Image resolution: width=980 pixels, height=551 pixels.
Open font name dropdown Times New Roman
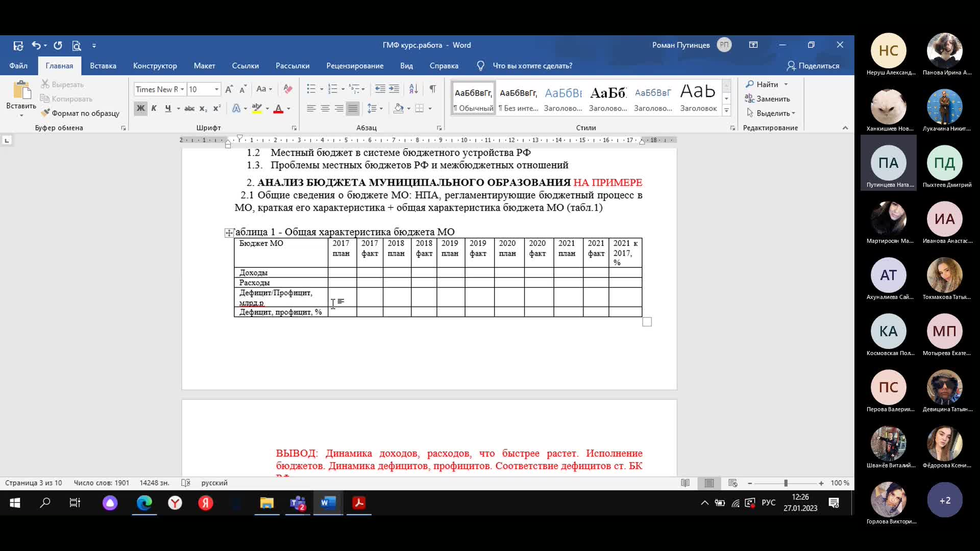(x=182, y=89)
